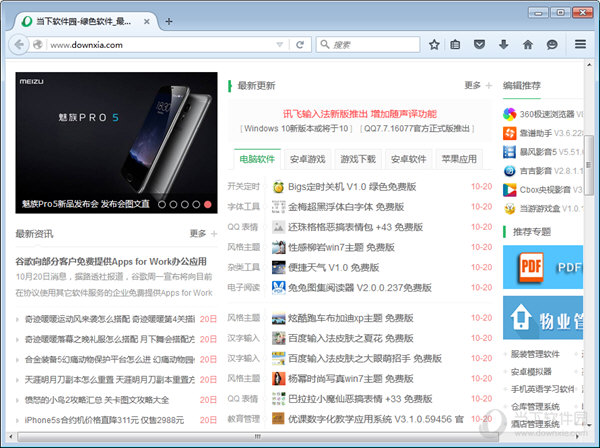This screenshot has width=600, height=448.
Task: Click the 当游游戏盒 icon
Action: [x=509, y=209]
